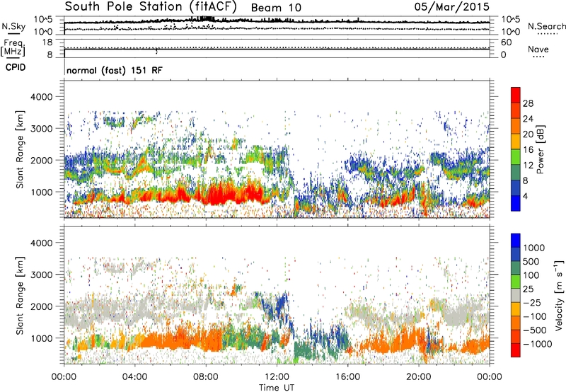Click the '04:00' time axis tick label
Image resolution: width=566 pixels, height=392 pixels.
[x=134, y=377]
